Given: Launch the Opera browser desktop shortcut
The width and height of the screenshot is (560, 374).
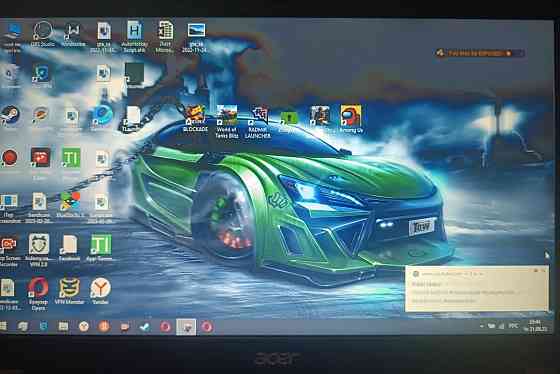Looking at the screenshot, I should tap(38, 294).
